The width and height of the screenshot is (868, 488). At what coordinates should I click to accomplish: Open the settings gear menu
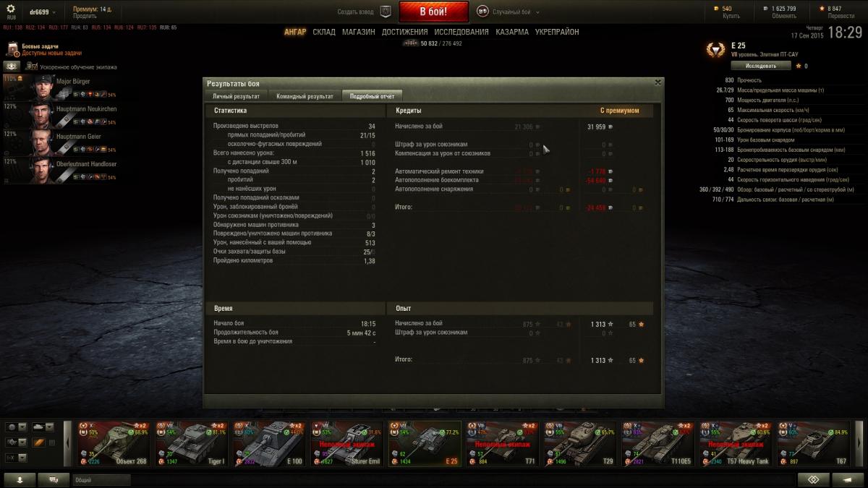click(11, 9)
